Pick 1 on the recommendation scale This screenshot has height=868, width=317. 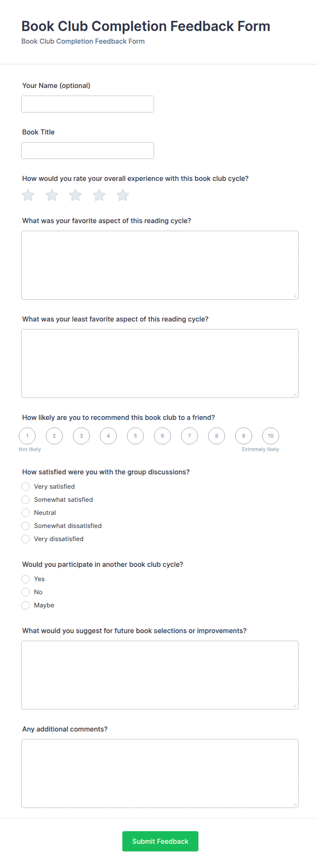[x=27, y=436]
